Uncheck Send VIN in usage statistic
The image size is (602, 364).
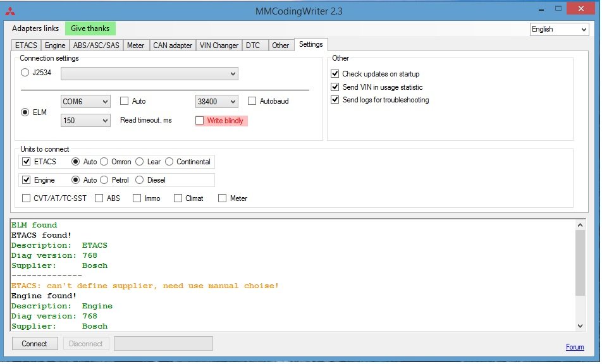pos(335,87)
